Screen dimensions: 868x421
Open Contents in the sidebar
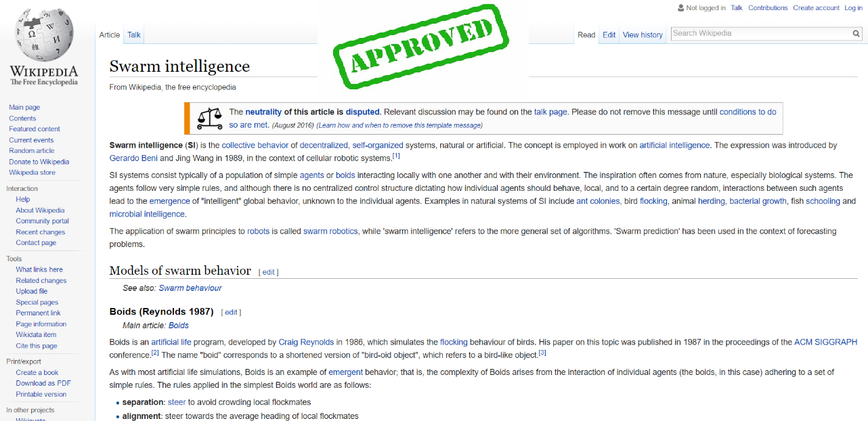[22, 118]
